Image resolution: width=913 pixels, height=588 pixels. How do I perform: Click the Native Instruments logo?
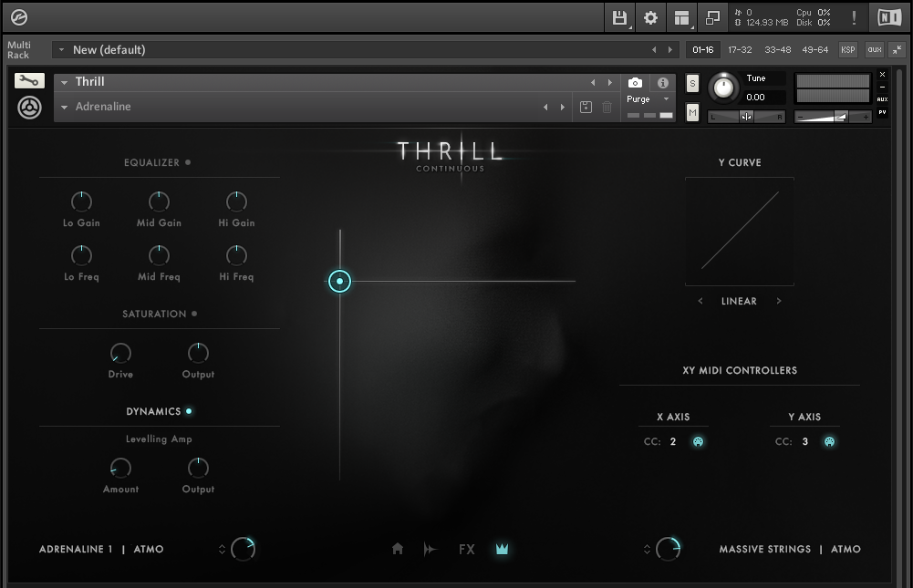tap(889, 17)
